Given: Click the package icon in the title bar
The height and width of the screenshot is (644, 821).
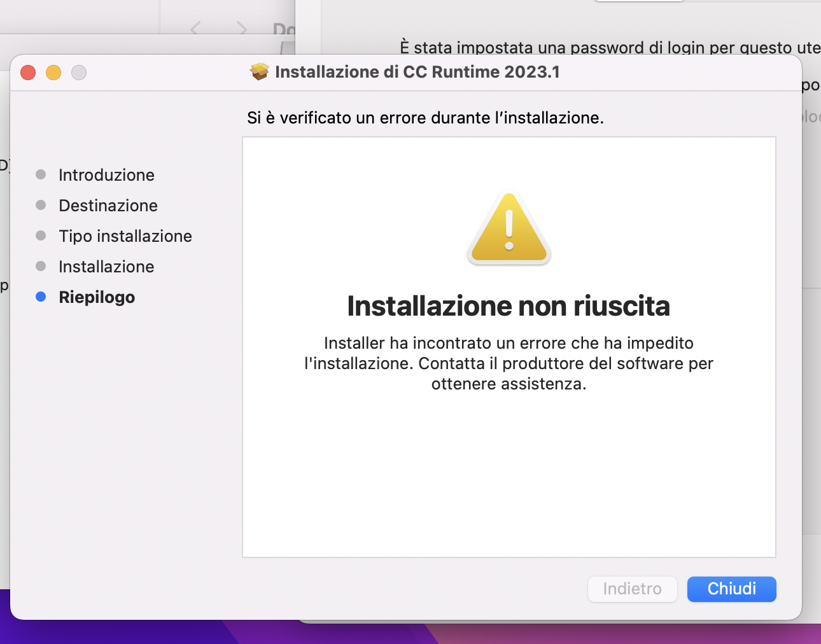Looking at the screenshot, I should click(x=259, y=72).
